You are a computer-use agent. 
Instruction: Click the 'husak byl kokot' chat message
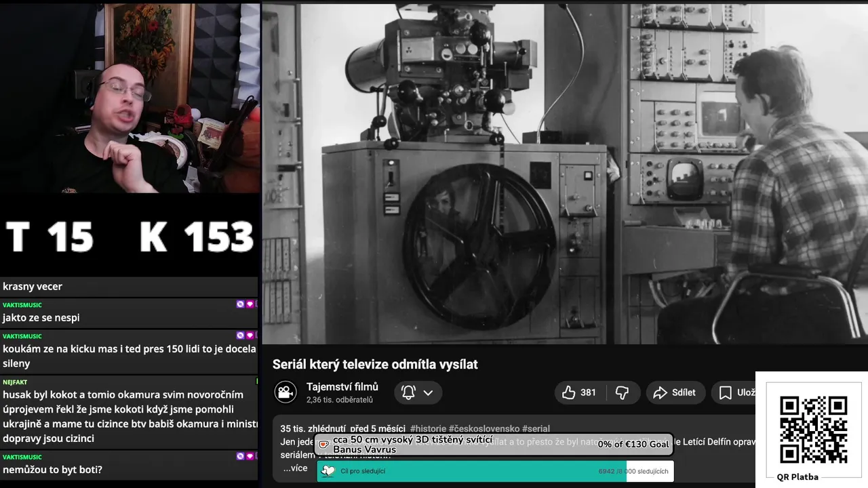130,416
